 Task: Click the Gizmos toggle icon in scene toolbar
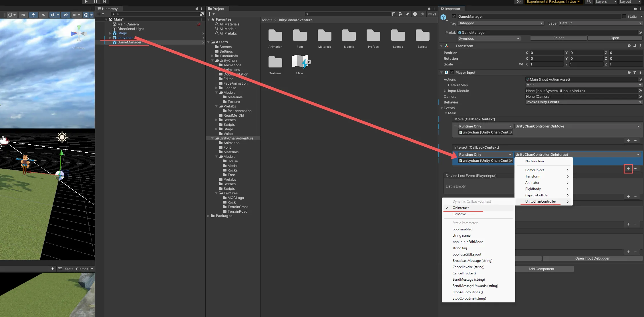point(86,15)
